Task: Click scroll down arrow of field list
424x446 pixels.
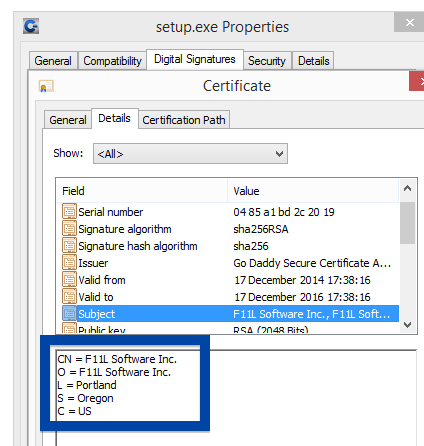Action: click(407, 324)
